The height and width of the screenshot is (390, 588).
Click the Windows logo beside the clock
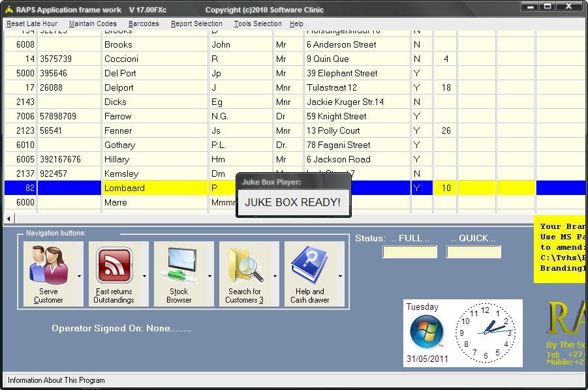(x=427, y=334)
